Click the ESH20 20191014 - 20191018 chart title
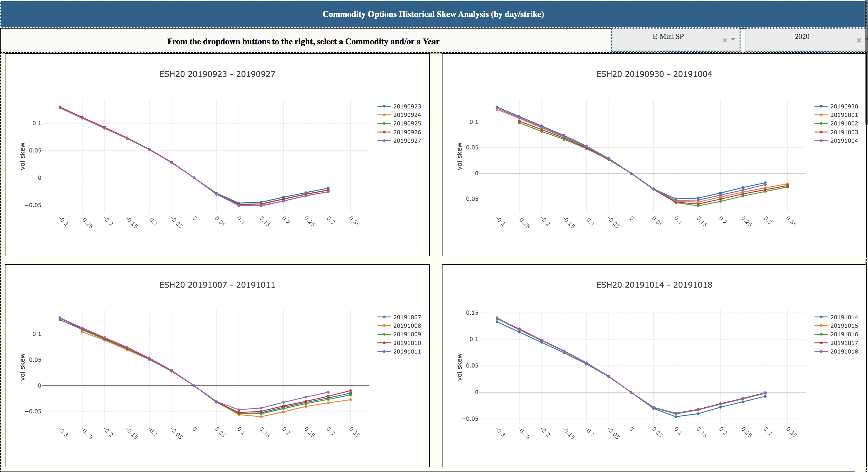868x472 pixels. 654,285
